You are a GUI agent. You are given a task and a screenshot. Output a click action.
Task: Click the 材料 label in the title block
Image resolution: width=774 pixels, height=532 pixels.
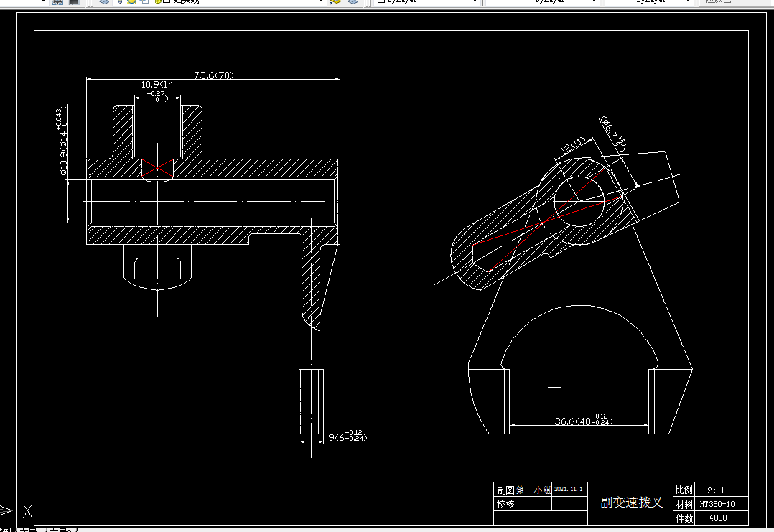[x=684, y=505]
